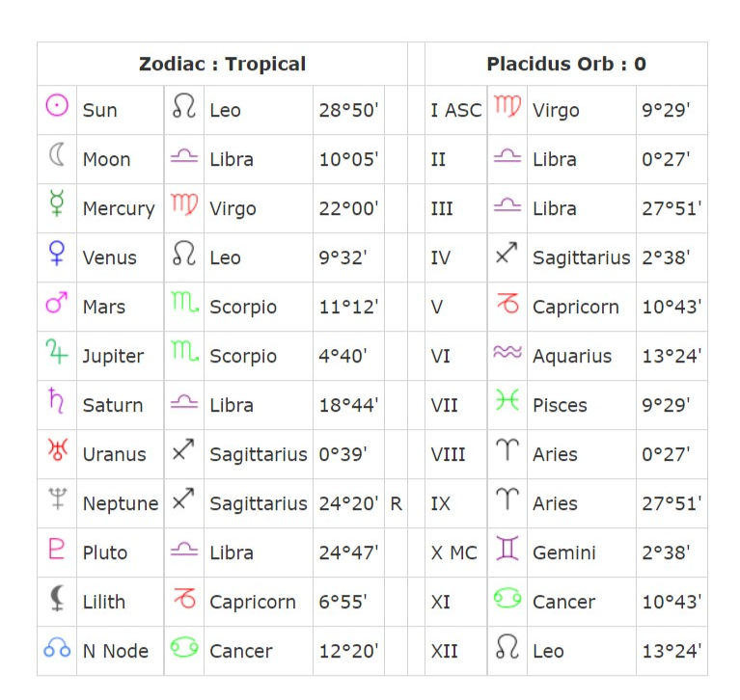Image resolution: width=740 pixels, height=700 pixels.
Task: Click the purple Saturn glyph
Action: click(x=56, y=400)
